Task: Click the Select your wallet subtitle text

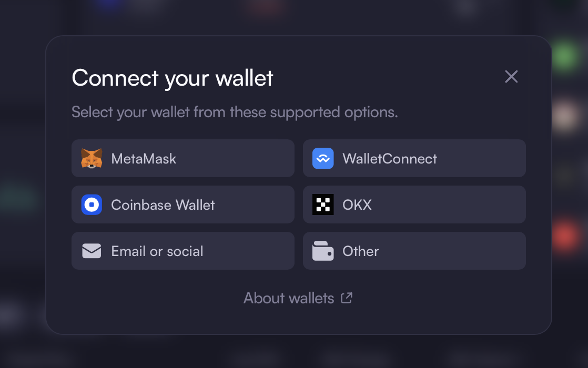Action: (x=235, y=113)
